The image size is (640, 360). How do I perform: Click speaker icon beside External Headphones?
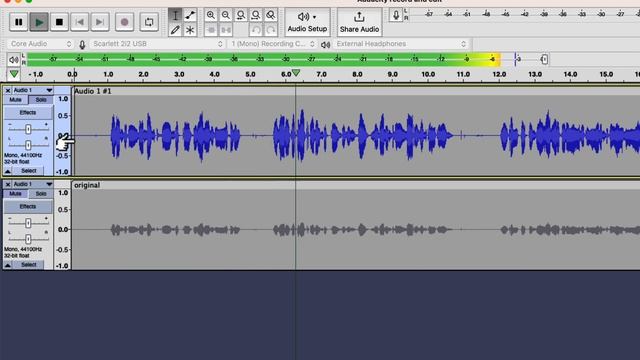pyautogui.click(x=325, y=44)
